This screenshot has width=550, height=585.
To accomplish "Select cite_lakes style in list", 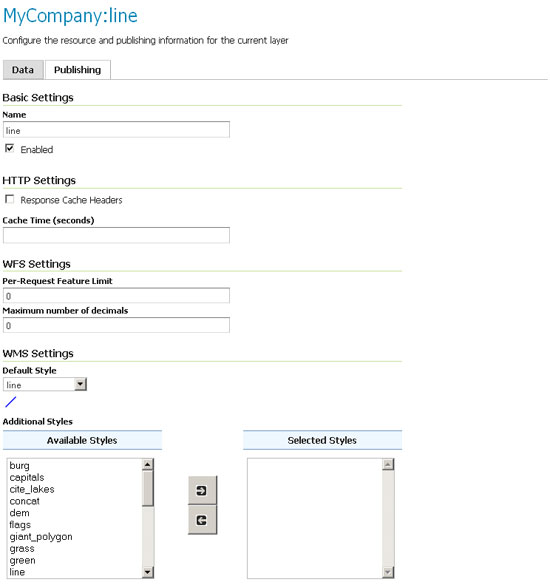I will point(32,489).
